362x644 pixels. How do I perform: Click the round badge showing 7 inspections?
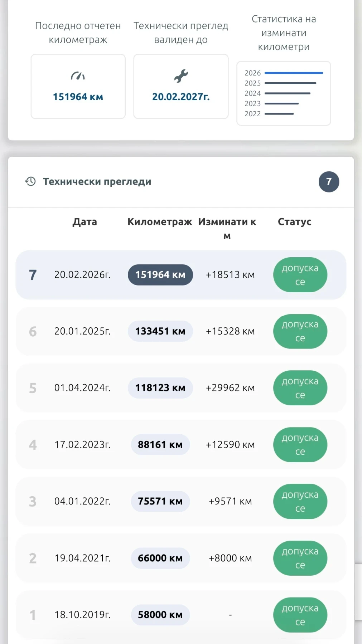329,182
